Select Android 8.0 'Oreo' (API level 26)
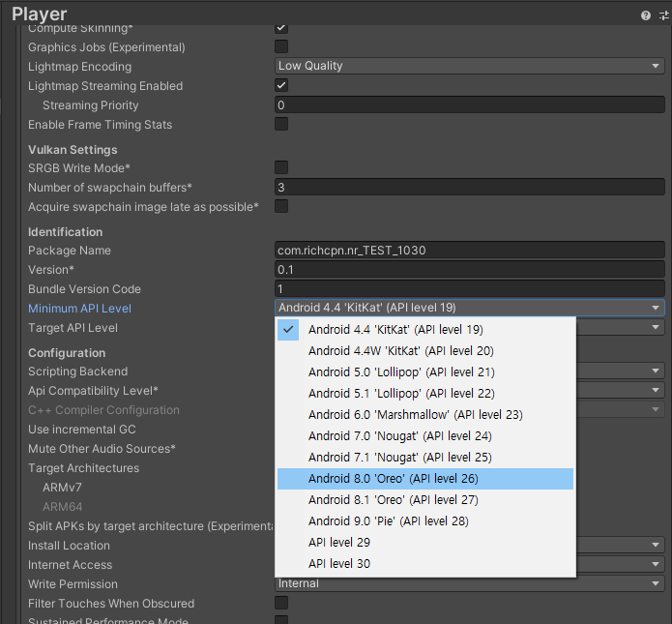This screenshot has height=624, width=672. pyautogui.click(x=425, y=479)
